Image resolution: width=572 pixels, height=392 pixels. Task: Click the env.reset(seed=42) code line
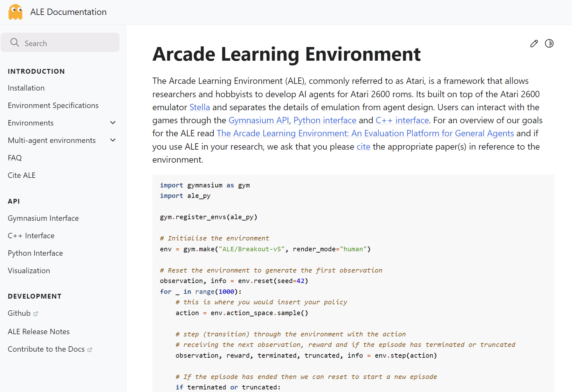[x=234, y=281]
